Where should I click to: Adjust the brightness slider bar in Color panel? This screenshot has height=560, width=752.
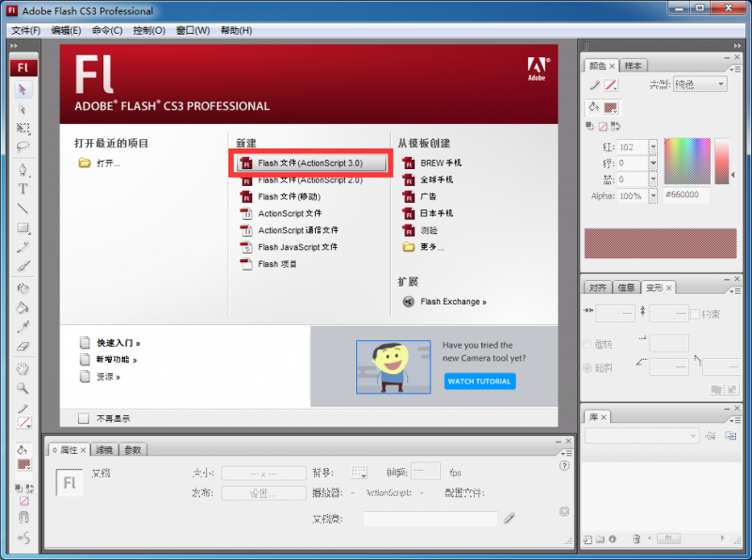coord(722,161)
